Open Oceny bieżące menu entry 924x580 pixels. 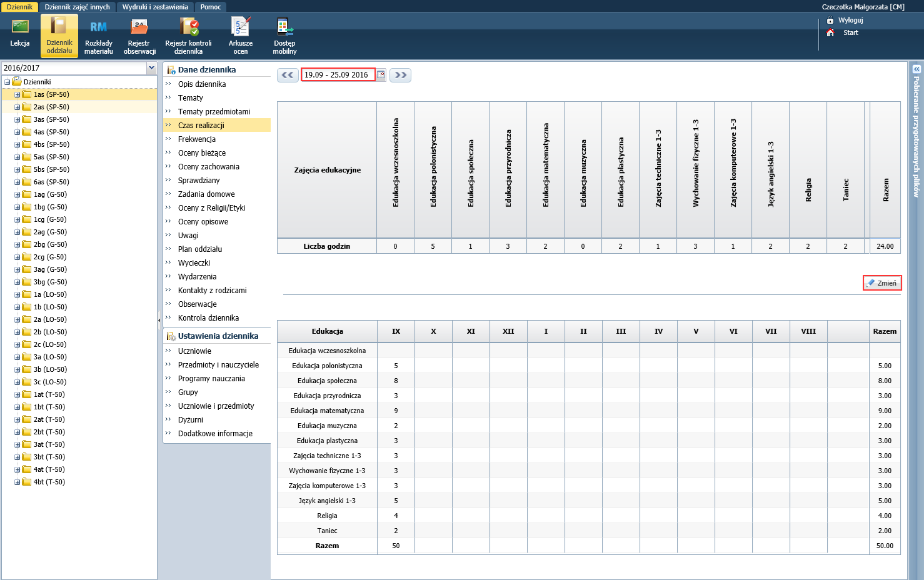coord(202,153)
